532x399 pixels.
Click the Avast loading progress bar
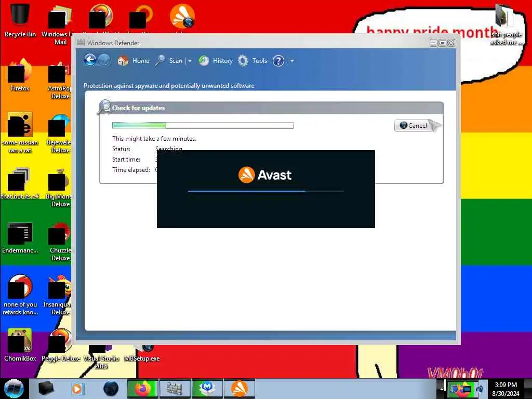point(265,191)
